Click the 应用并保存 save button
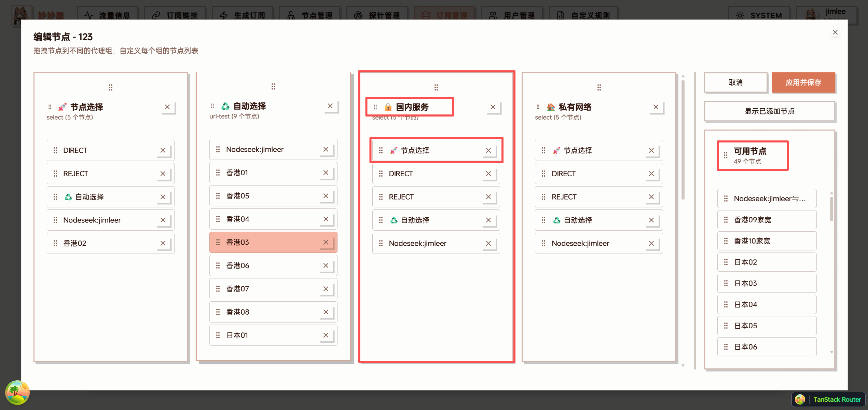Viewport: 868px width, 410px height. pyautogui.click(x=803, y=82)
